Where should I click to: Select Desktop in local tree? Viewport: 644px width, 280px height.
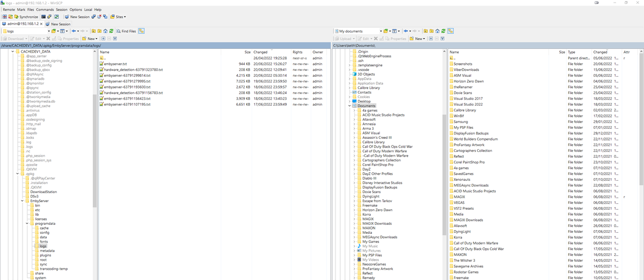click(x=364, y=101)
